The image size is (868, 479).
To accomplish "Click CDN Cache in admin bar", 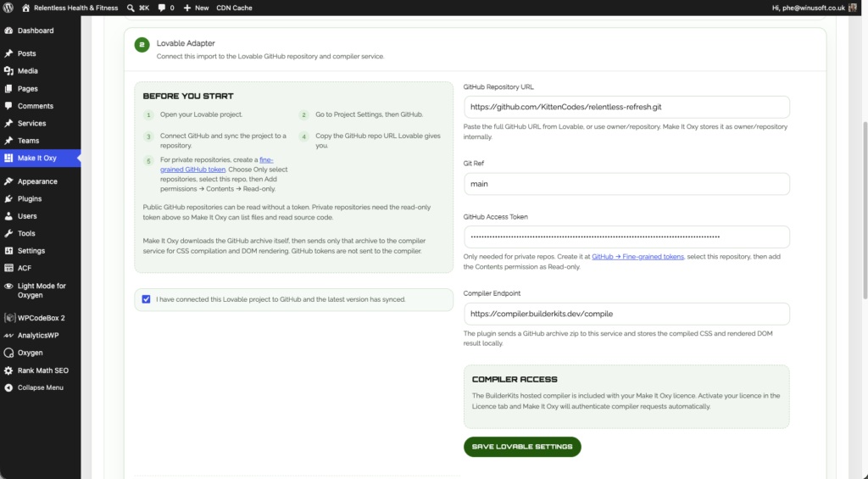I will click(234, 8).
